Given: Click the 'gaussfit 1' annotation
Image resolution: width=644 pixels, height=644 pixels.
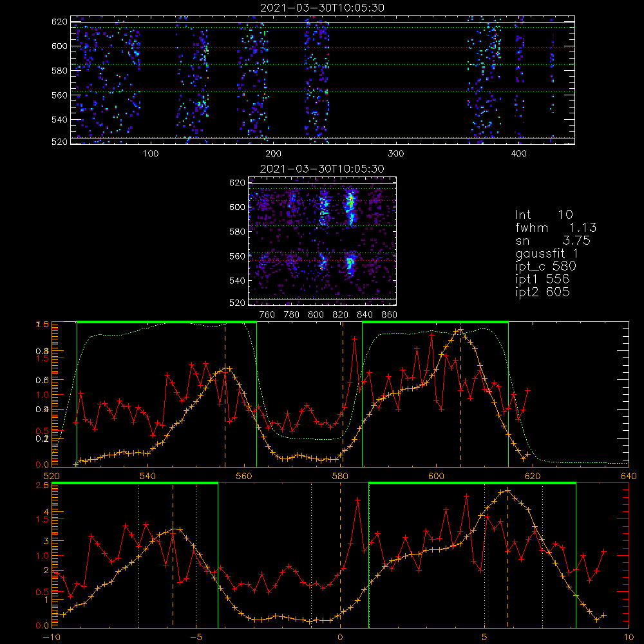Looking at the screenshot, I should pyautogui.click(x=547, y=253).
